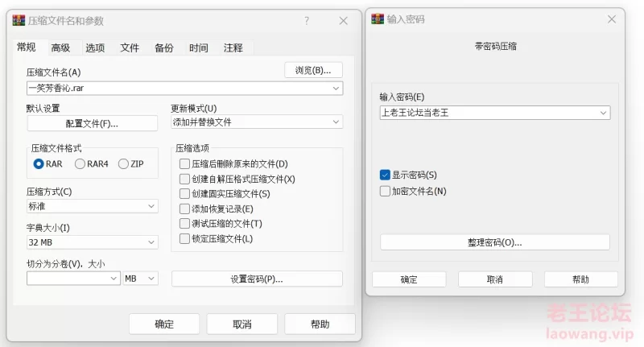This screenshot has width=644, height=347.
Task: Select the ZIP archive format
Action: (123, 164)
